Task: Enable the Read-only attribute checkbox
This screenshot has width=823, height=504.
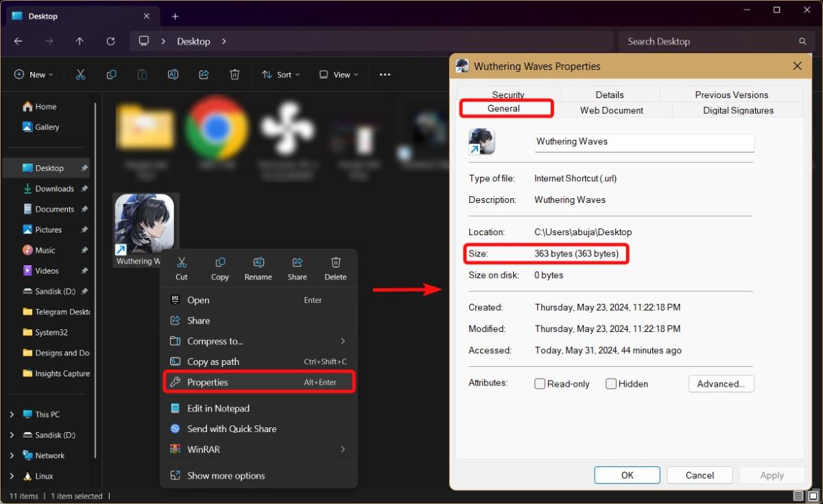Action: [540, 384]
